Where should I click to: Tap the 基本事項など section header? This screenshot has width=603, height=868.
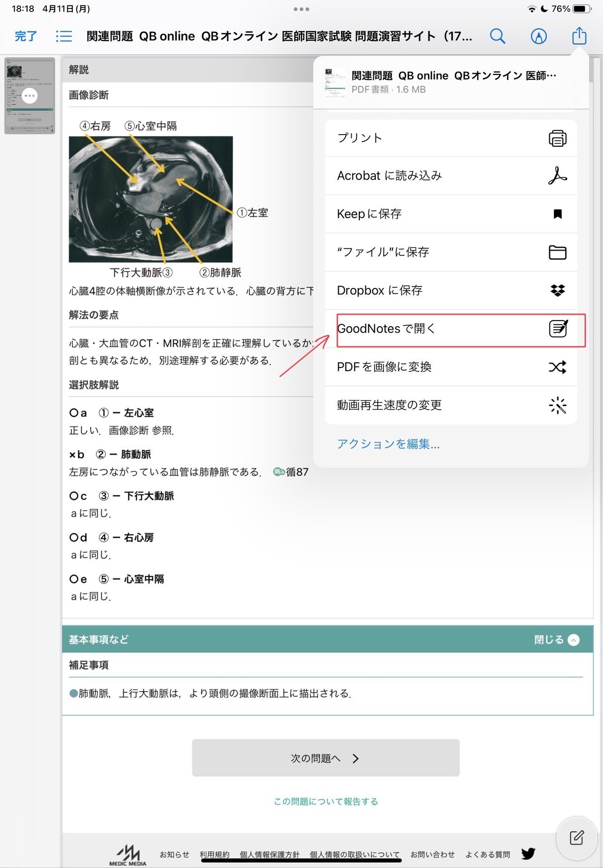pyautogui.click(x=328, y=639)
